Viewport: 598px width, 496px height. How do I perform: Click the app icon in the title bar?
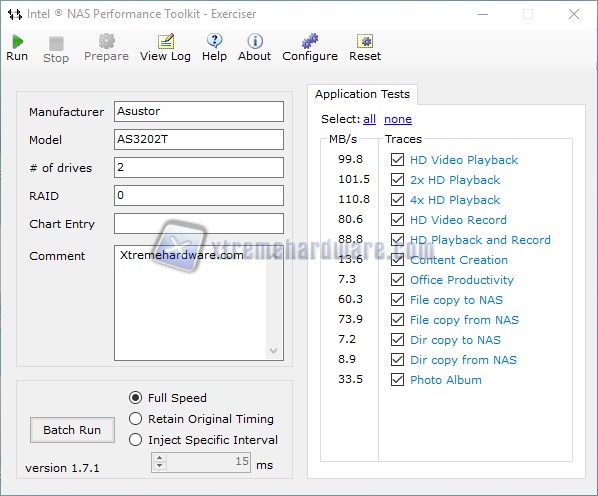(x=15, y=14)
